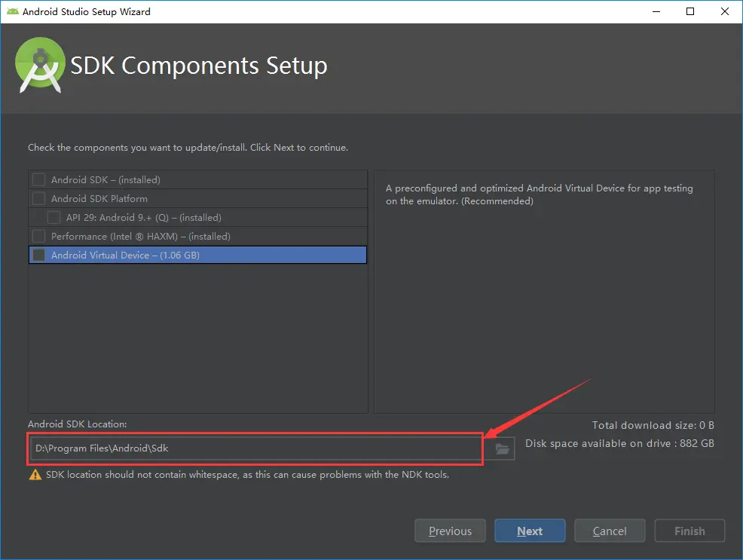Select the Performance (Intel HAXM) row
Image resolution: width=743 pixels, height=560 pixels.
197,236
